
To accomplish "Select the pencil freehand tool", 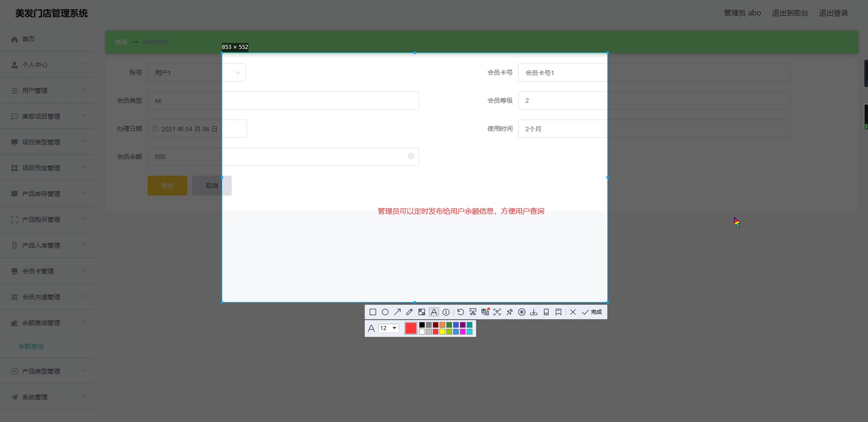I will pos(410,312).
